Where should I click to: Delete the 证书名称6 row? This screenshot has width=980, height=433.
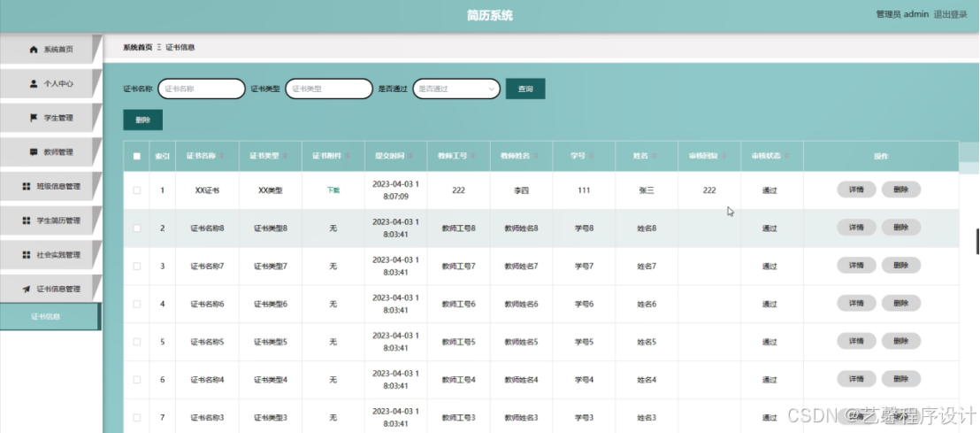[901, 304]
